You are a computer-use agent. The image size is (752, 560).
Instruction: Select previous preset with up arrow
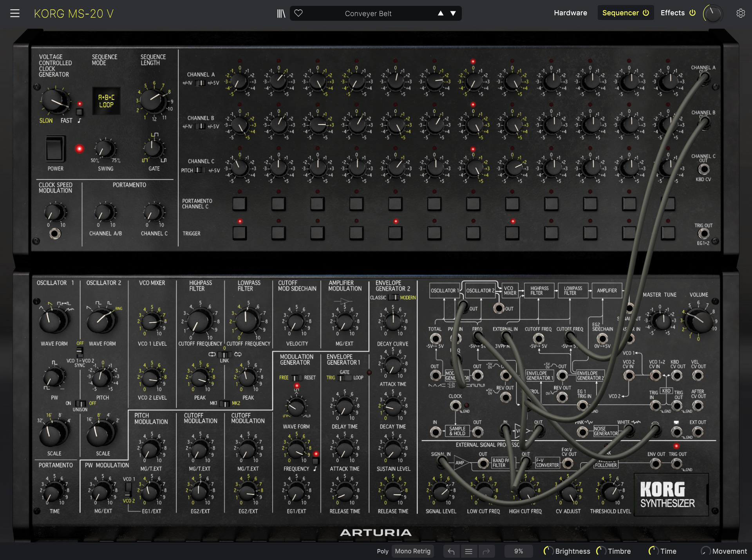point(441,13)
